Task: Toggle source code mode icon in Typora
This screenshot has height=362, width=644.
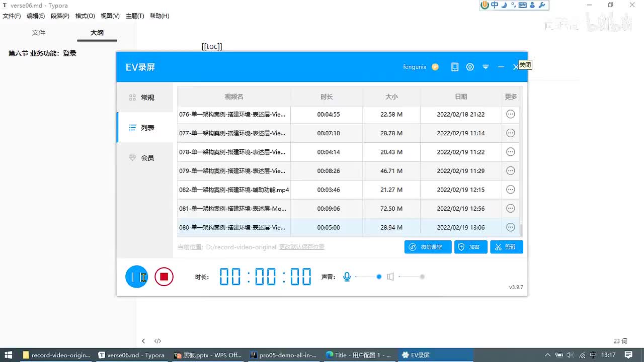Action: click(157, 341)
